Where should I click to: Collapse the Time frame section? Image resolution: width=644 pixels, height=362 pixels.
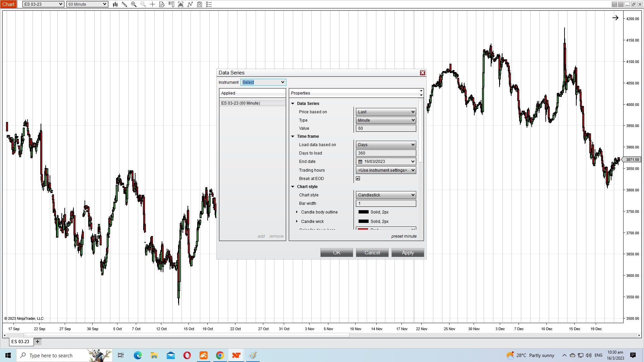[293, 136]
